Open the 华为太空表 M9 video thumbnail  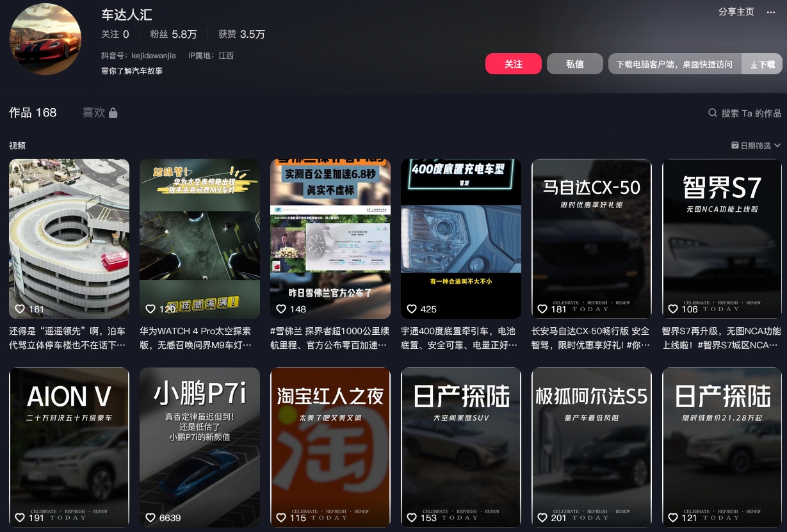200,239
